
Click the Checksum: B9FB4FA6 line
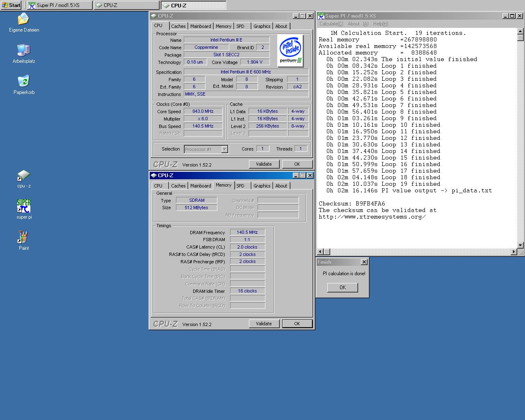[352, 203]
